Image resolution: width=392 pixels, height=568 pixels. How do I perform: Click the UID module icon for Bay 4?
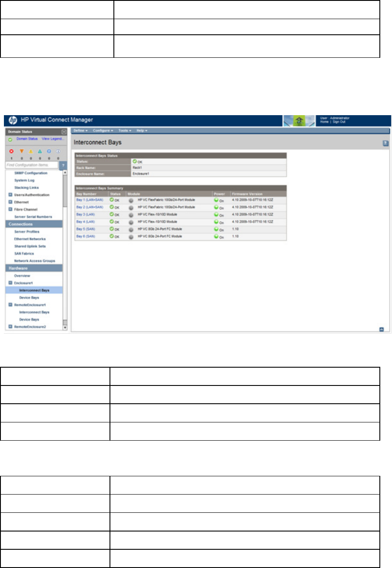tap(131, 222)
